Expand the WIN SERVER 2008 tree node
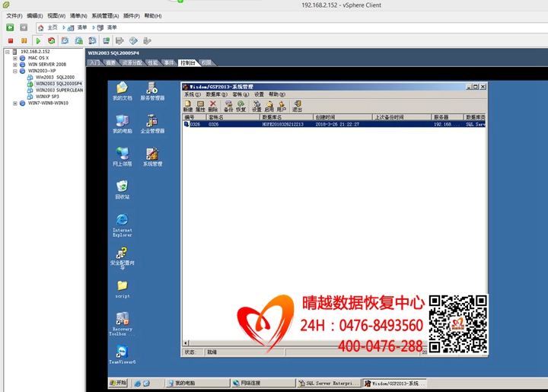 pos(15,65)
